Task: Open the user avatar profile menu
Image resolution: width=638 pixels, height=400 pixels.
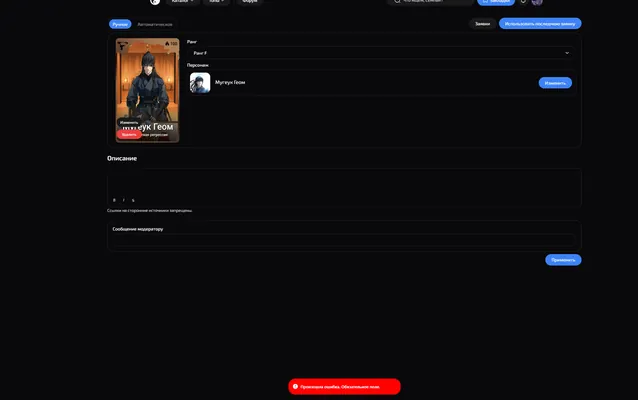Action: (x=537, y=2)
